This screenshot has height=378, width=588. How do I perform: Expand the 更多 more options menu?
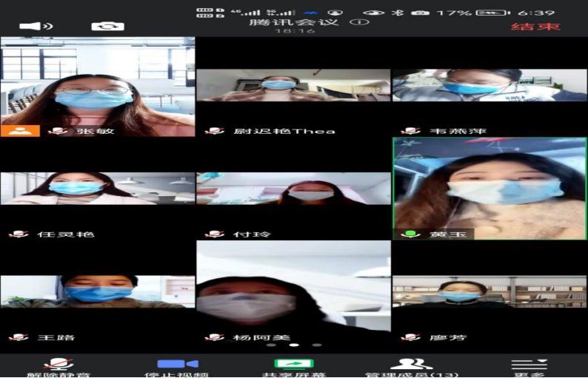pos(529,366)
